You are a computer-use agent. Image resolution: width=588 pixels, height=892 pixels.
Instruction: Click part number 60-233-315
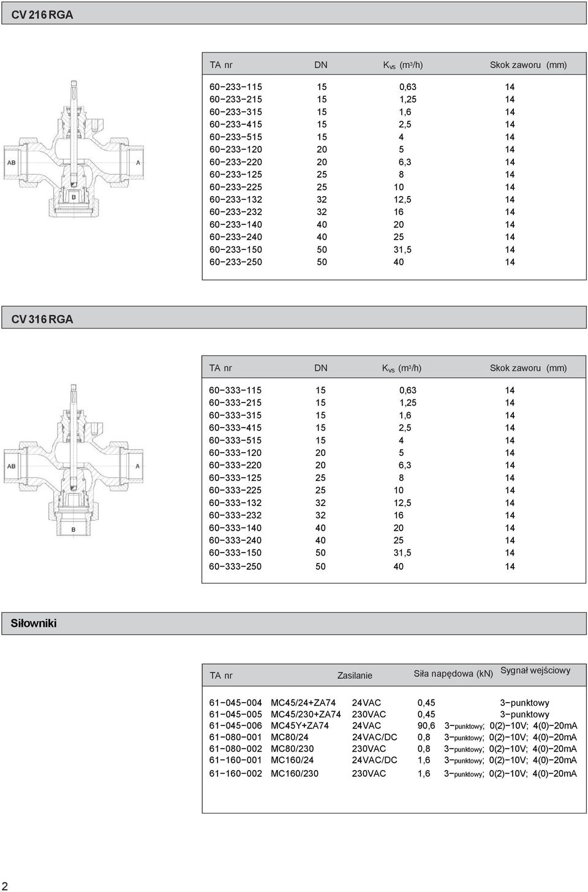point(235,112)
